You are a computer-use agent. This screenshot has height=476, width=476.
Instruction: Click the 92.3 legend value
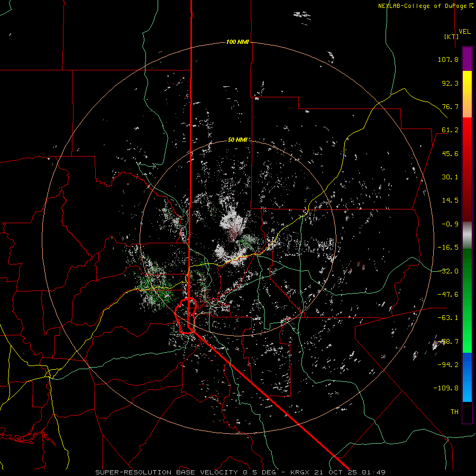click(450, 83)
